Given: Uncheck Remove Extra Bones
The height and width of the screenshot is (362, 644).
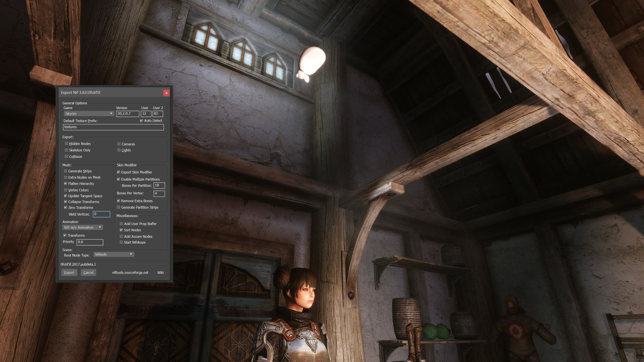Looking at the screenshot, I should (x=118, y=201).
